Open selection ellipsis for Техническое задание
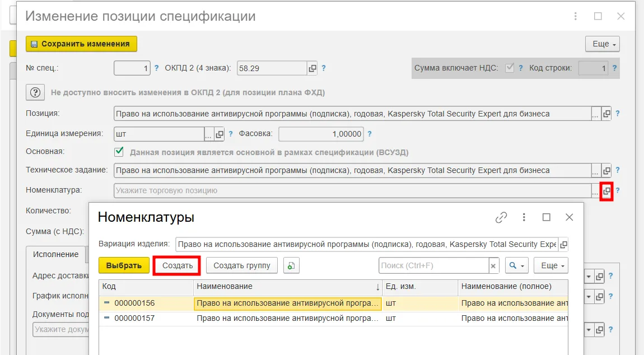The image size is (644, 355). coord(595,171)
